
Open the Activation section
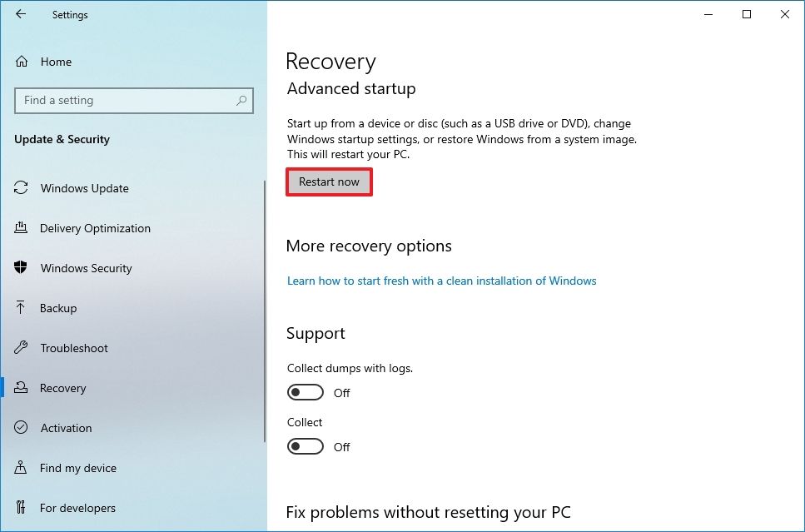66,428
